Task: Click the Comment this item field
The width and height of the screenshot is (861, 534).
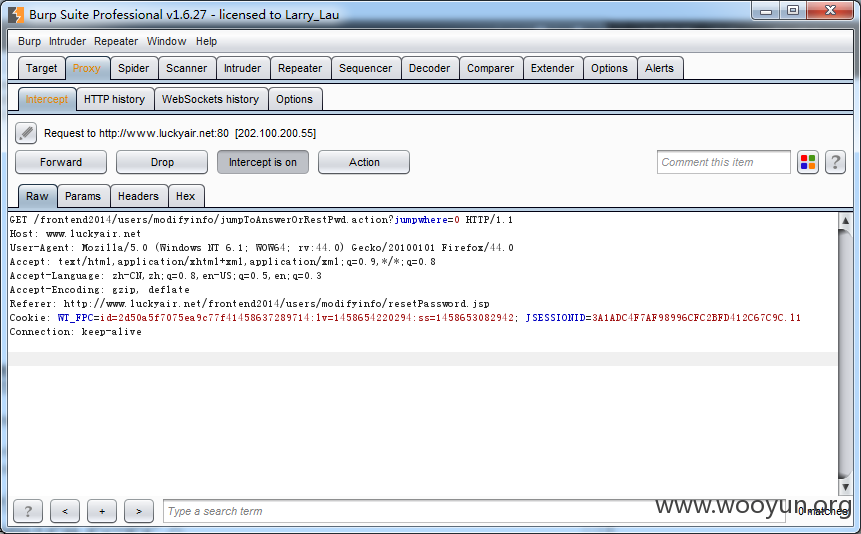Action: [x=723, y=162]
